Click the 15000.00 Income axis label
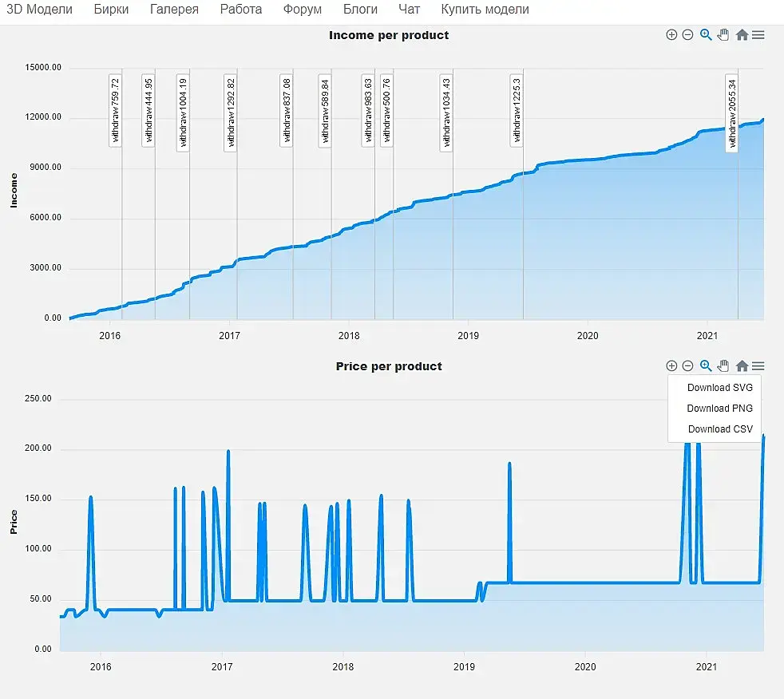784x699 pixels. [x=43, y=68]
